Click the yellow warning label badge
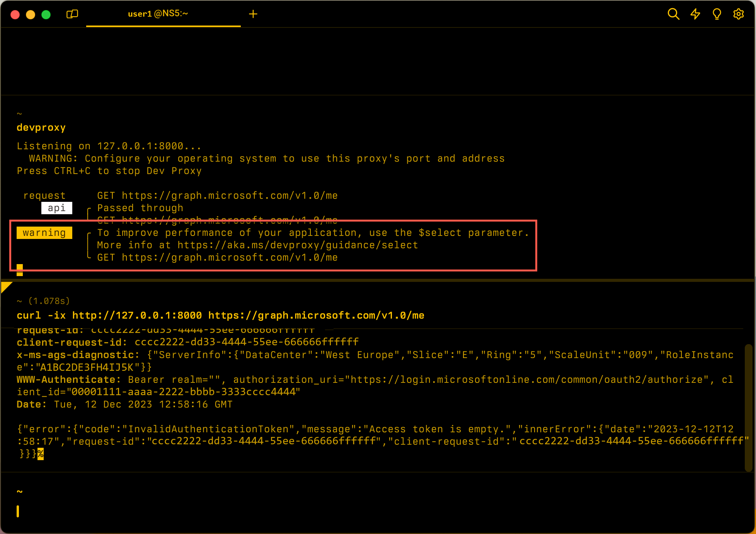Image resolution: width=756 pixels, height=534 pixels. click(x=44, y=233)
